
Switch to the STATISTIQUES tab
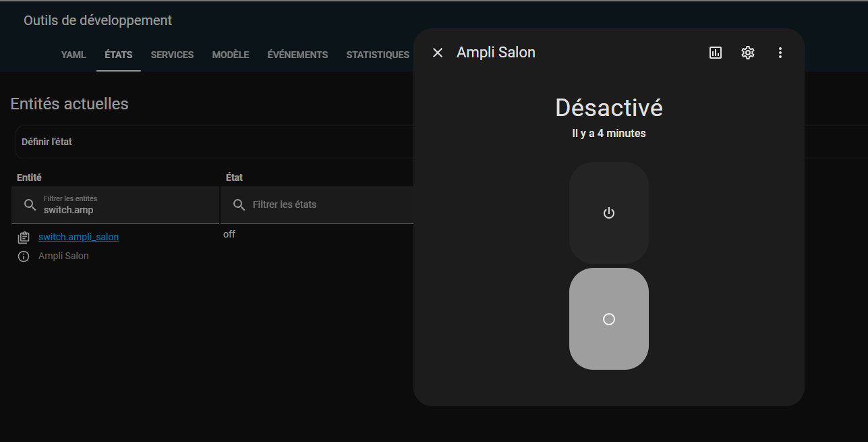pyautogui.click(x=378, y=55)
